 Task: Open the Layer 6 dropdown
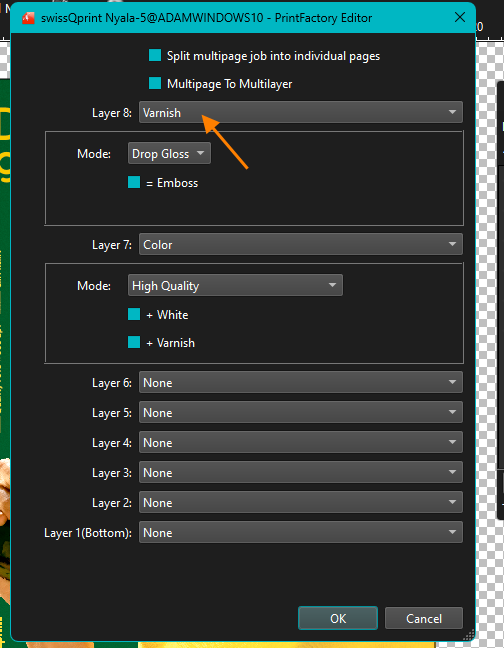tap(301, 382)
